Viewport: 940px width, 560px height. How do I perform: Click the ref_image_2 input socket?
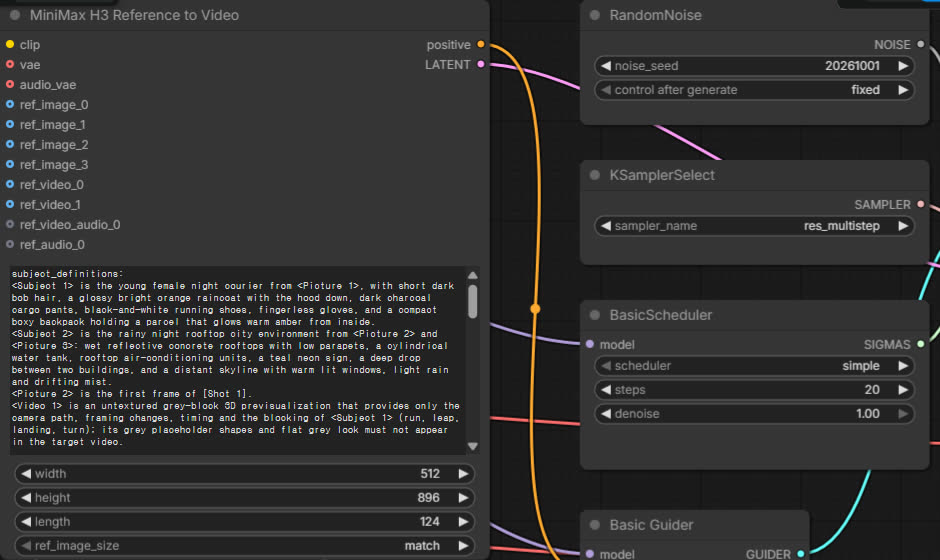[x=10, y=144]
